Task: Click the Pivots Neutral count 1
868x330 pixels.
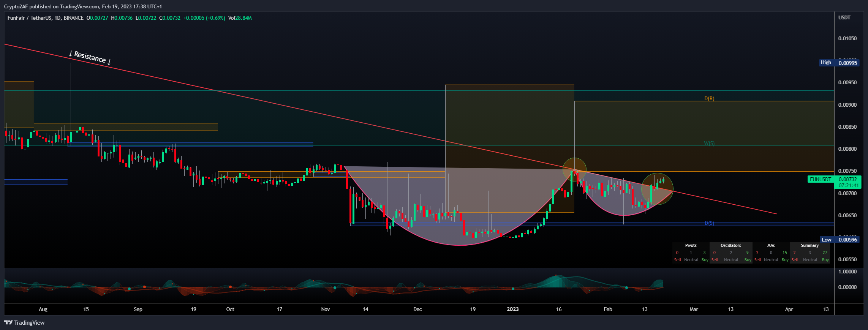Action: pyautogui.click(x=691, y=253)
